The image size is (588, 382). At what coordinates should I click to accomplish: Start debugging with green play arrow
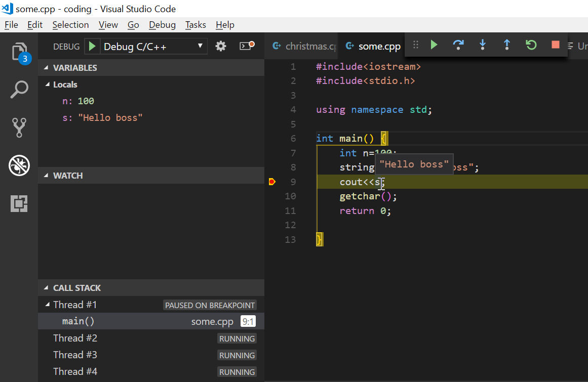pos(92,47)
